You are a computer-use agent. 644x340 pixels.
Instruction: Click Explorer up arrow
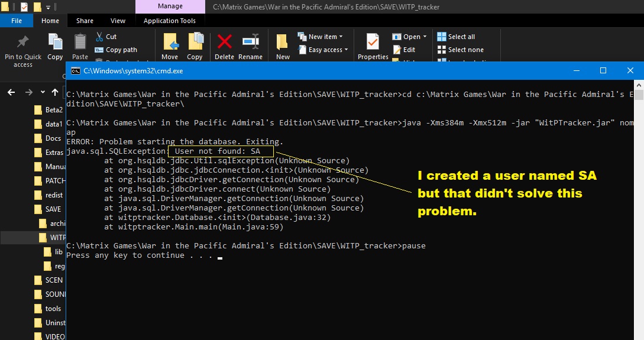(55, 92)
